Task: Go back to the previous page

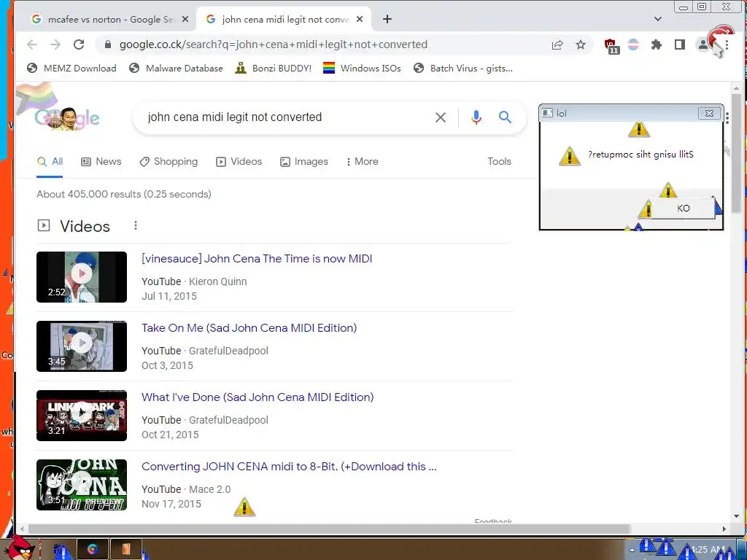Action: pos(32,44)
